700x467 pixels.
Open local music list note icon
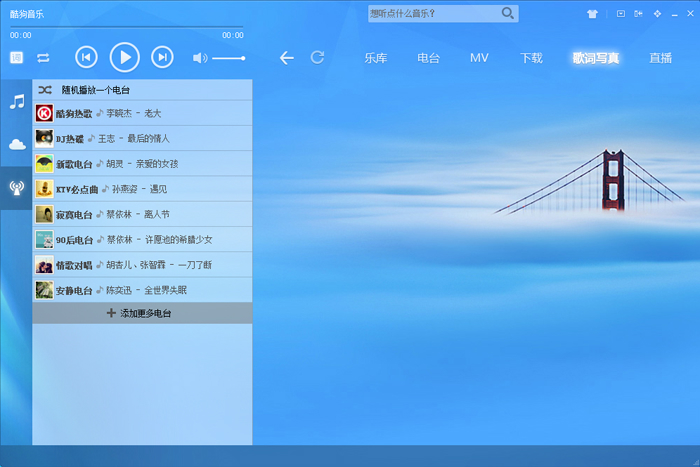click(17, 101)
